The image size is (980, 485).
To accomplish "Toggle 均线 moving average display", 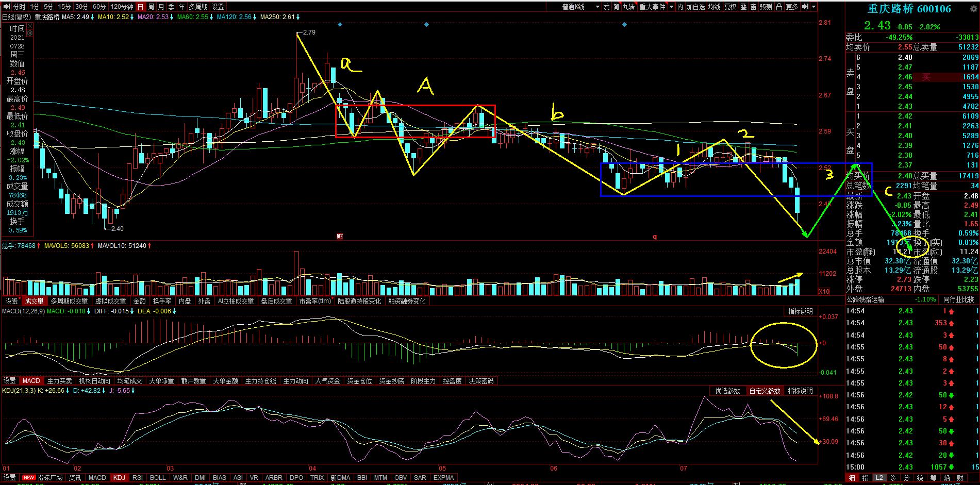I will 714,7.
